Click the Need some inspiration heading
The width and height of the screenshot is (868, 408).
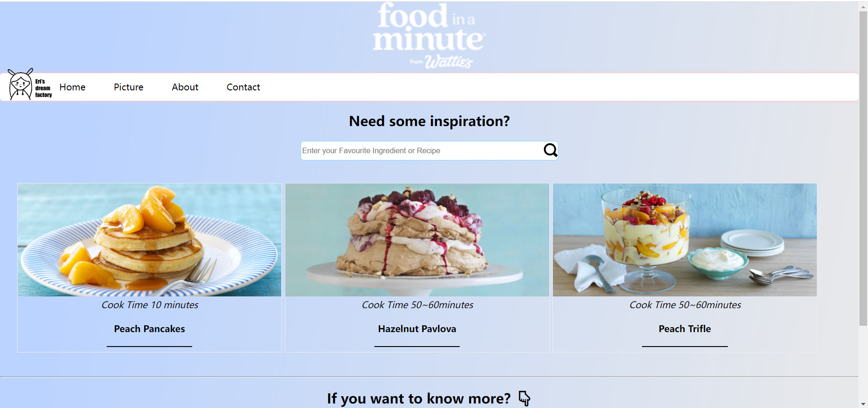tap(429, 121)
